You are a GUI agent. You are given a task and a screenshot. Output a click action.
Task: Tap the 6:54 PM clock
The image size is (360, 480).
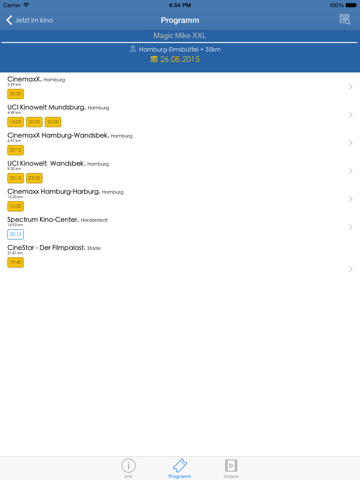pyautogui.click(x=180, y=5)
